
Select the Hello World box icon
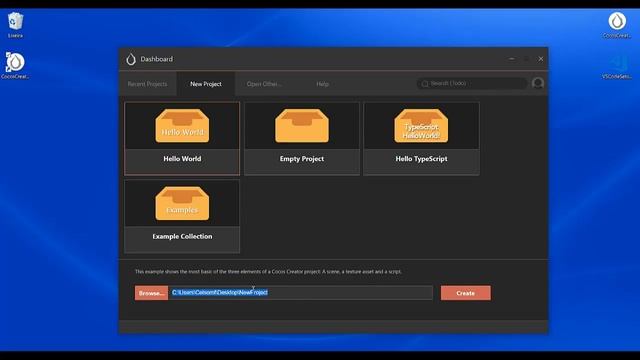tap(182, 126)
